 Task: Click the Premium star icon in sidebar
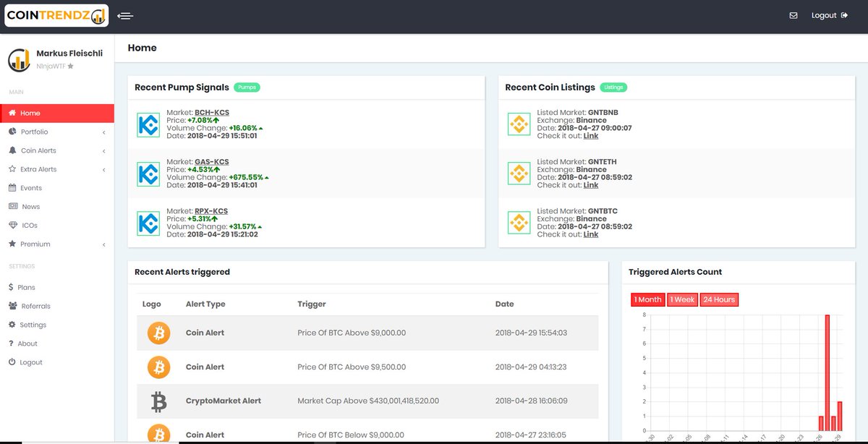[12, 244]
